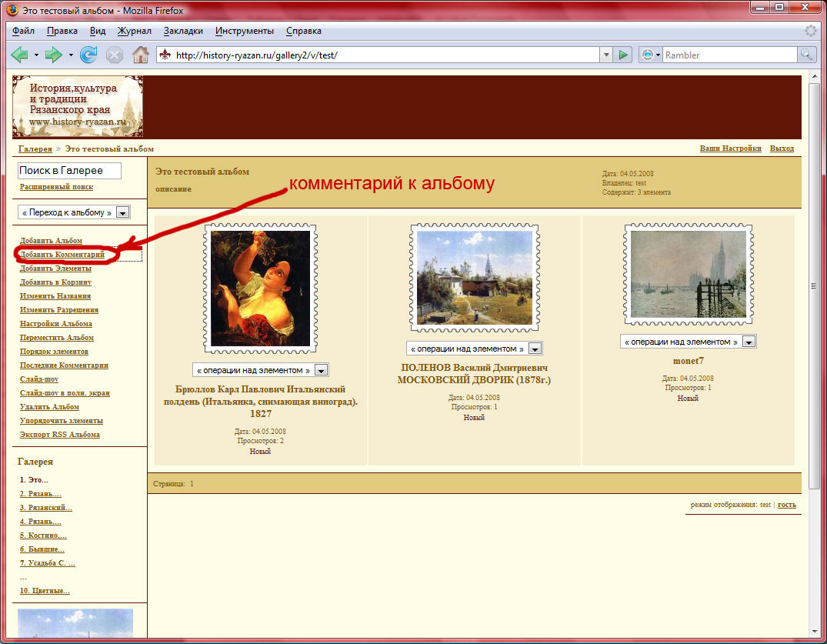Open the Инструменты menu
Image resolution: width=827 pixels, height=644 pixels.
click(244, 31)
